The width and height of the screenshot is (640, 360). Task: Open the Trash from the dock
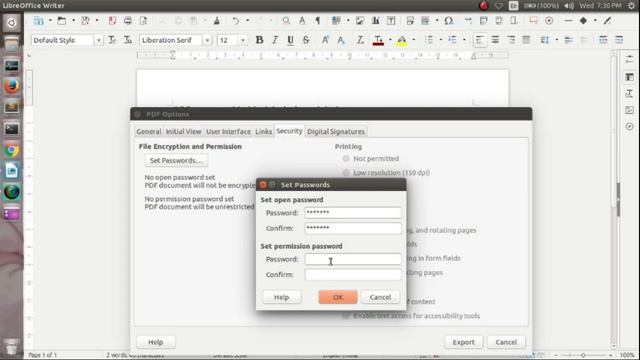[11, 346]
